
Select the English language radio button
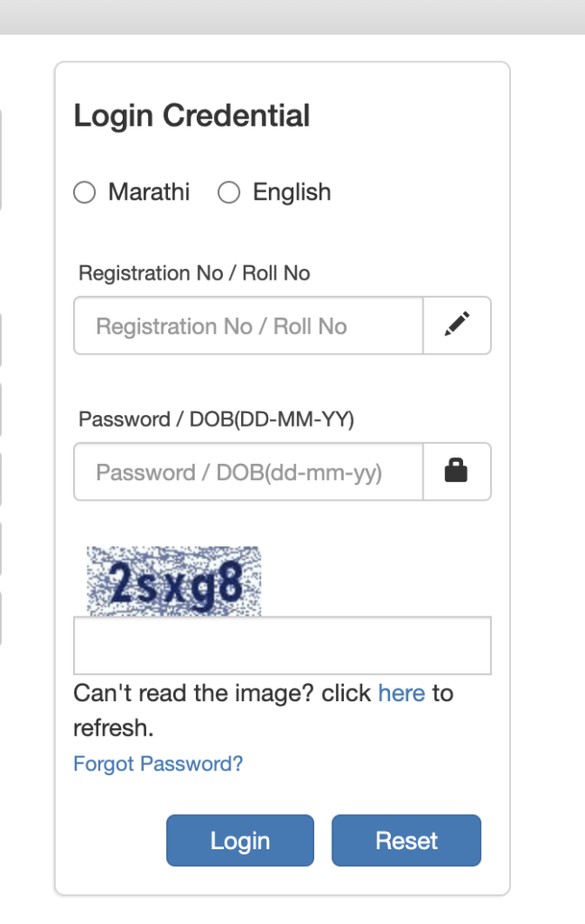tap(228, 192)
